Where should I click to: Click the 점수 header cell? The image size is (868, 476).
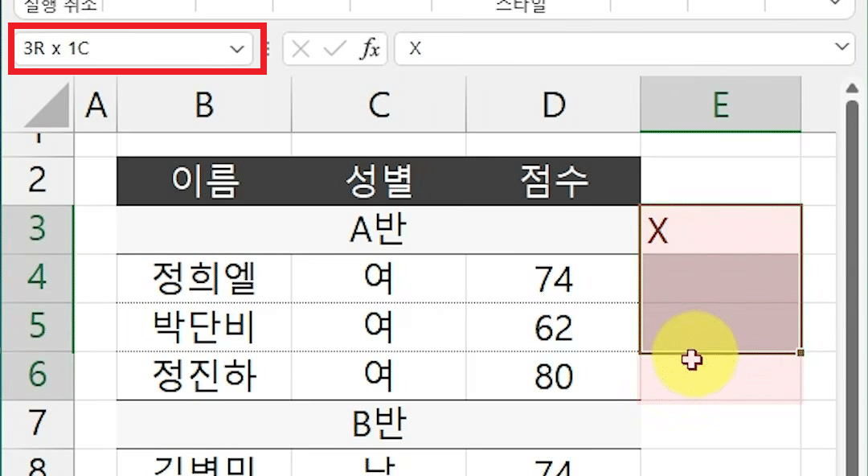point(554,181)
